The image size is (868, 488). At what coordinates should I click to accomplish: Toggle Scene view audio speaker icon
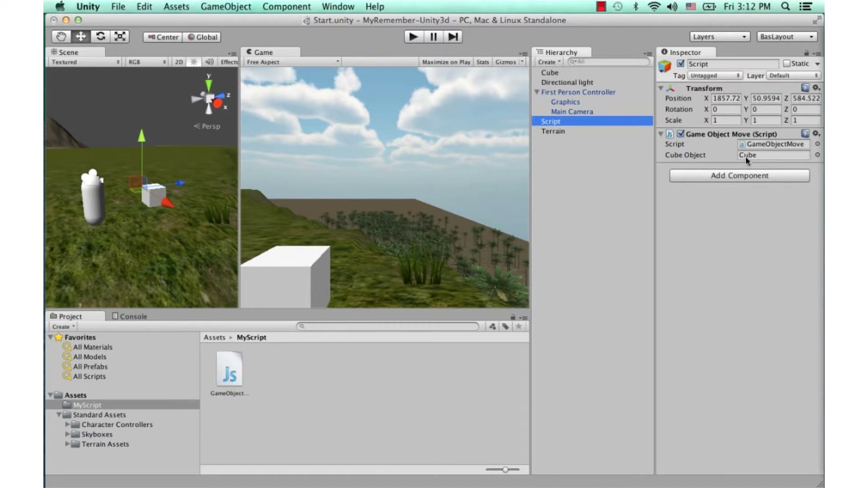pos(209,62)
